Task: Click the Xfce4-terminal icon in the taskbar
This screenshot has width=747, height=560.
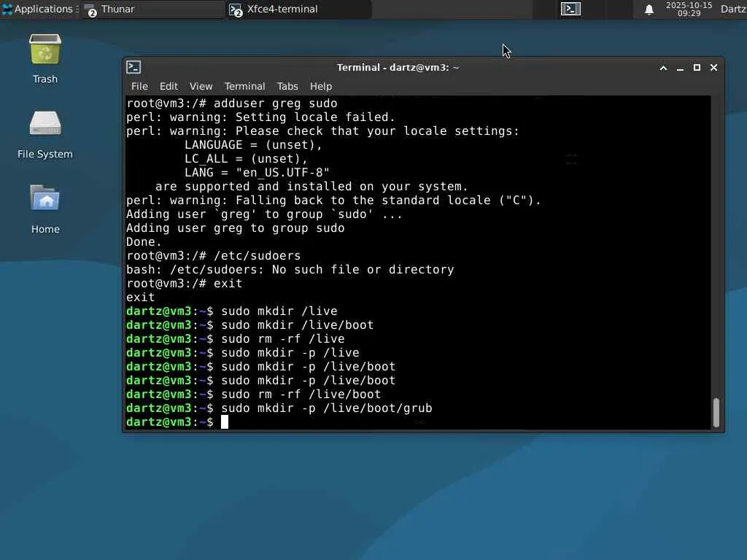Action: (236, 9)
